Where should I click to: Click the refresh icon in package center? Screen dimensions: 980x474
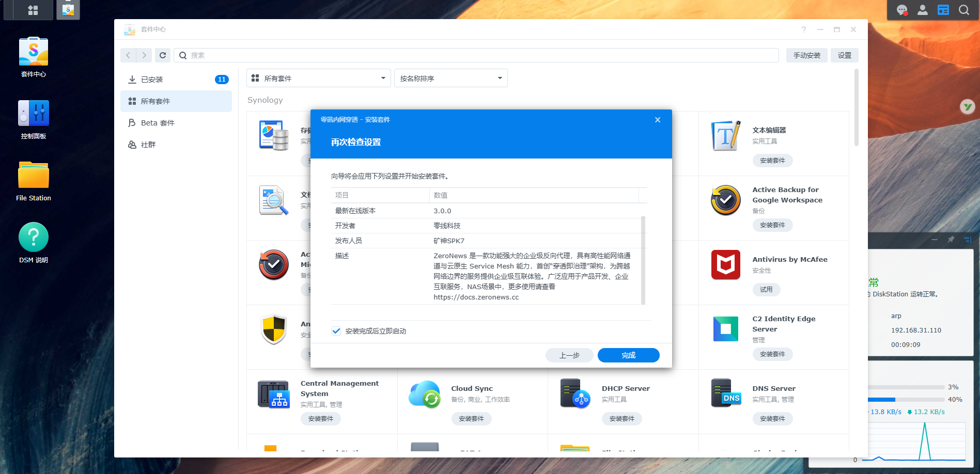pyautogui.click(x=163, y=55)
